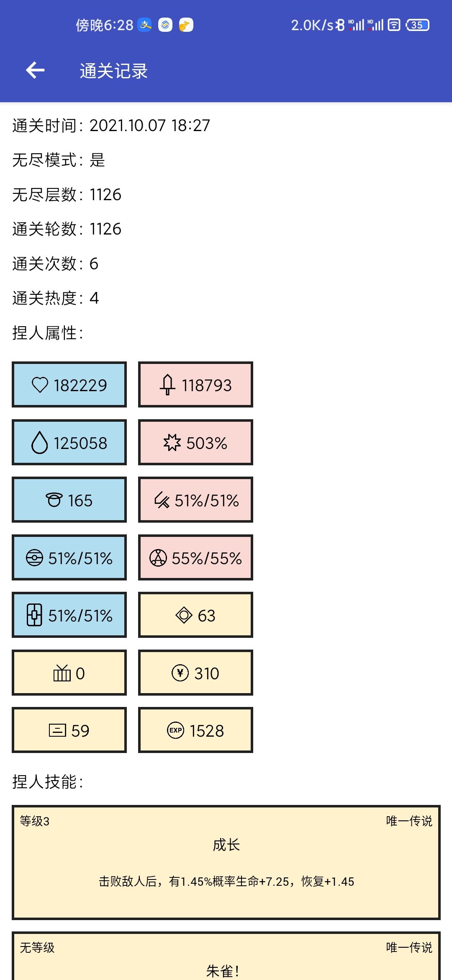Select the pink 51%/51% brush stat
The height and width of the screenshot is (980, 452).
(195, 500)
